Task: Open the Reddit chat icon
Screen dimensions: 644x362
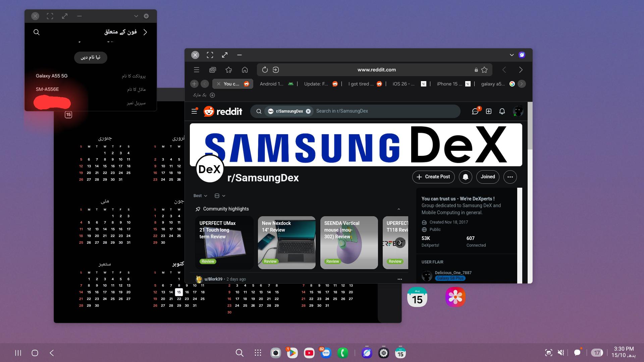Action: click(x=475, y=111)
